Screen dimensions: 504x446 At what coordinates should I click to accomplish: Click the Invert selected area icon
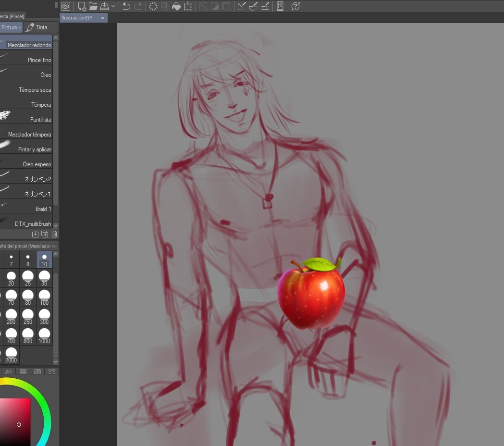click(x=215, y=6)
